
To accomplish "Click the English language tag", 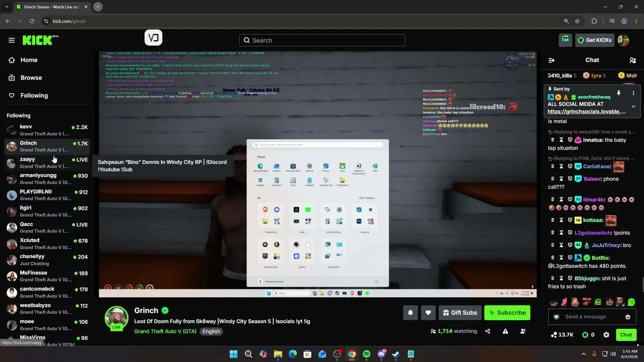I will pyautogui.click(x=211, y=331).
